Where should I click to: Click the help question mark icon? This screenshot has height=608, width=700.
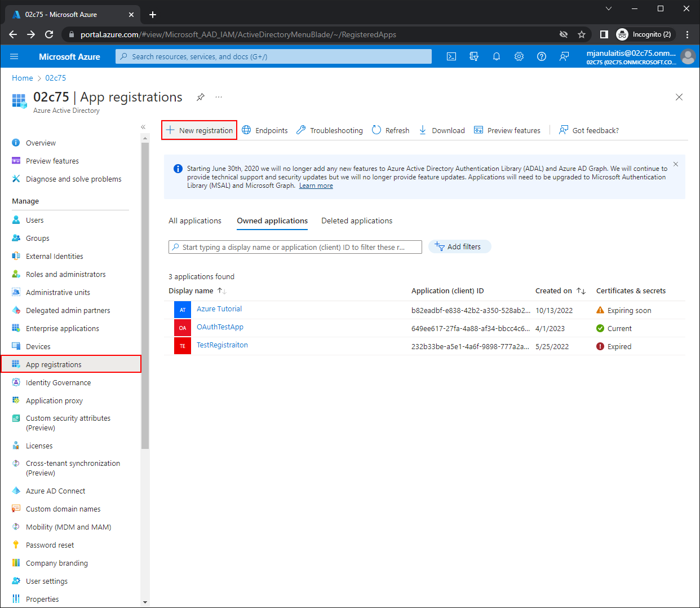click(x=542, y=56)
